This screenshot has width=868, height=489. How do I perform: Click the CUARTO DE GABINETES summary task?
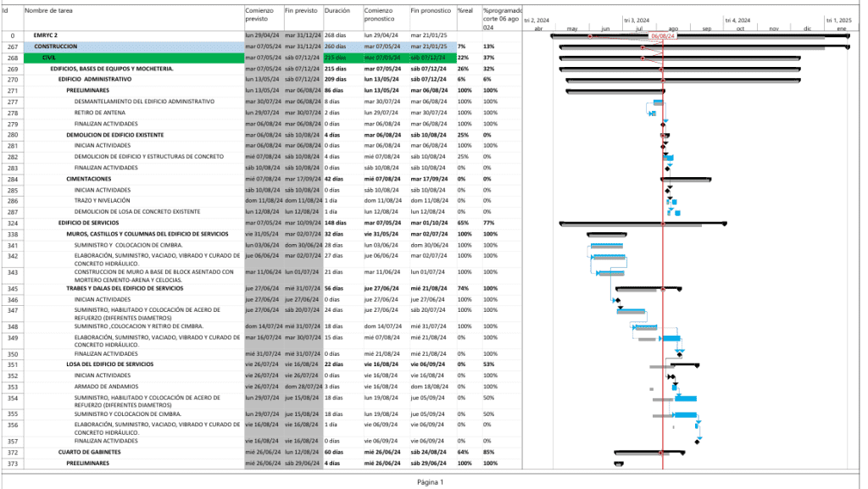click(x=89, y=453)
